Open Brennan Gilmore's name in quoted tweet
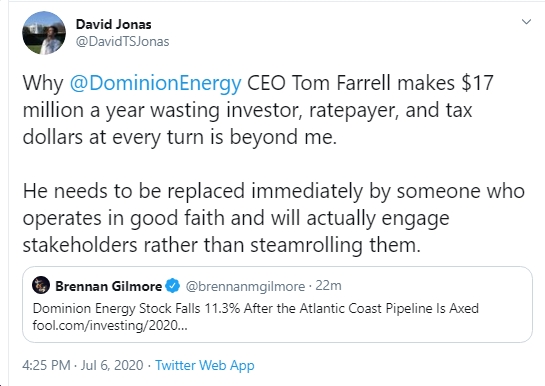The width and height of the screenshot is (545, 386). pos(108,286)
